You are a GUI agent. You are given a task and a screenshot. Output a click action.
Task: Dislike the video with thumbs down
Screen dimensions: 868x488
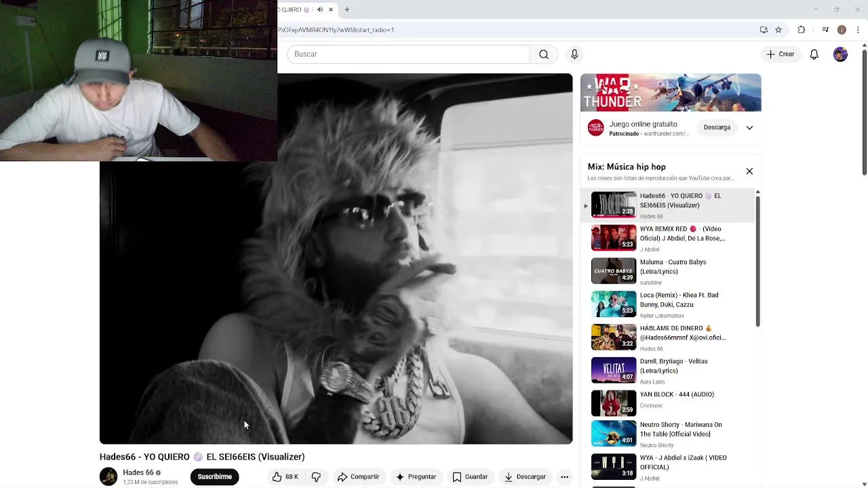coord(316,477)
